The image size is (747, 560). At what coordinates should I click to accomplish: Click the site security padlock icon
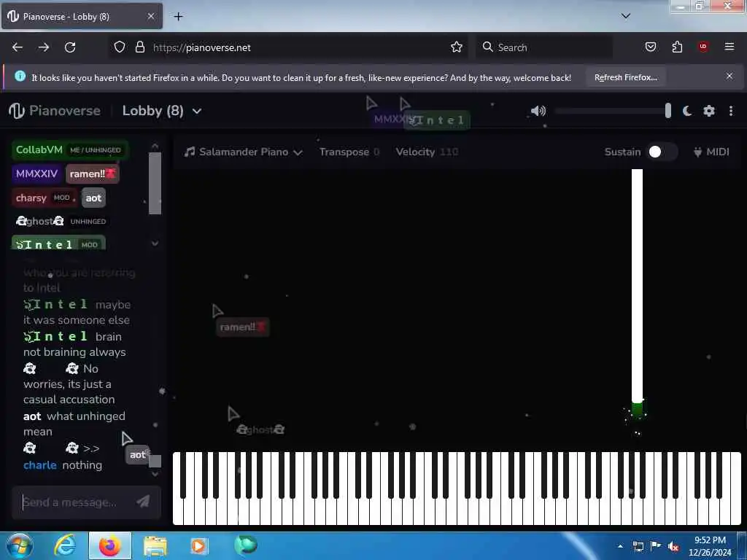coord(139,47)
